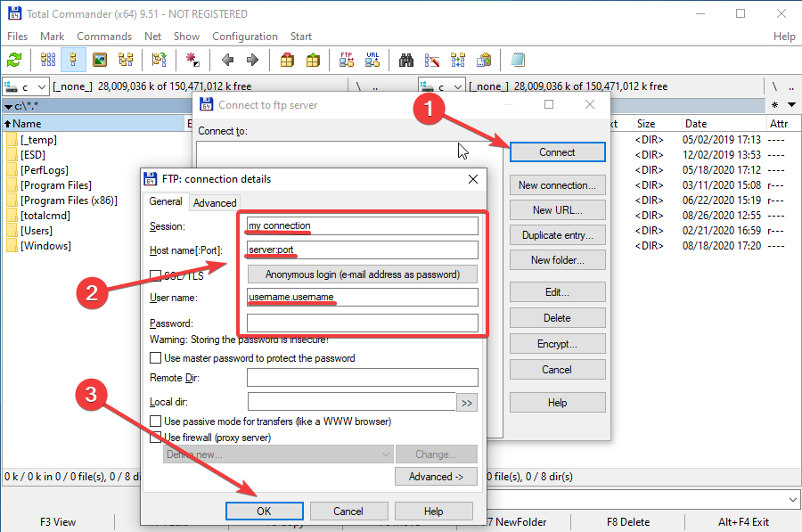Check Use master password to protect password
Image resolution: width=802 pixels, height=532 pixels.
[x=157, y=358]
